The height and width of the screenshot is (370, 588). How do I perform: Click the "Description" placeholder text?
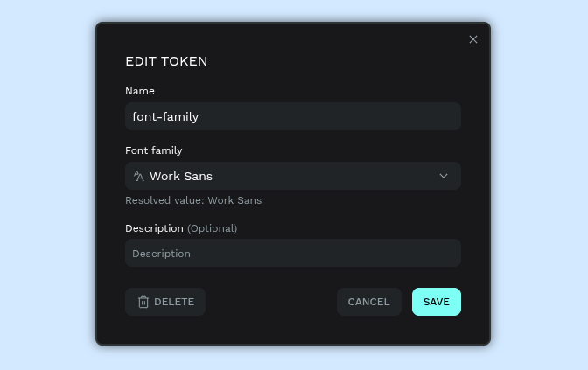pyautogui.click(x=161, y=254)
